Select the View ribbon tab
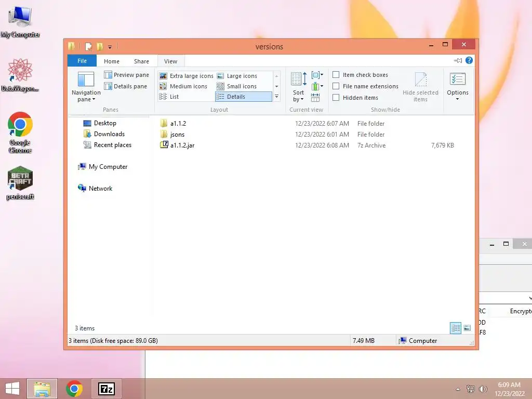The image size is (532, 399). 170,61
